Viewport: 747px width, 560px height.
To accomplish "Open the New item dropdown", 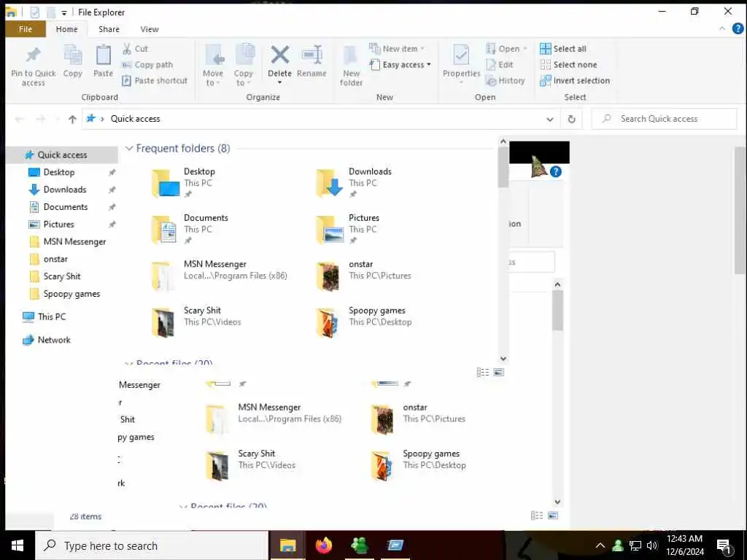I will (397, 49).
